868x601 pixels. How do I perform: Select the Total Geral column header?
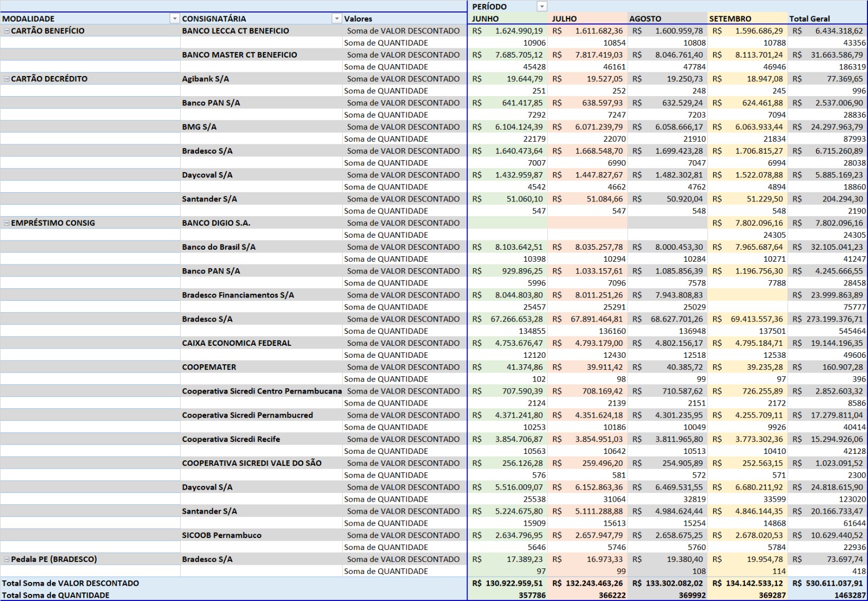(x=809, y=18)
